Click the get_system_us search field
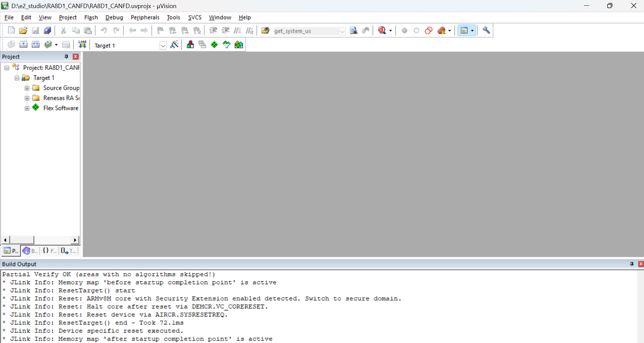 (x=306, y=31)
